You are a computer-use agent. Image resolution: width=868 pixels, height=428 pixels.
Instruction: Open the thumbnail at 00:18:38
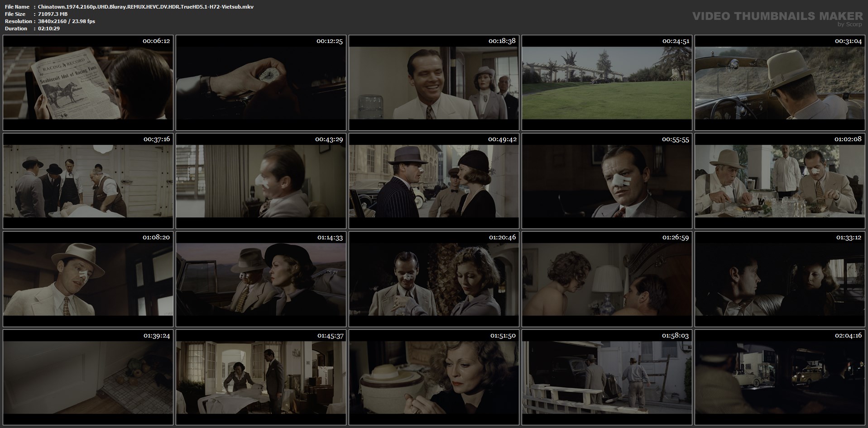point(434,83)
